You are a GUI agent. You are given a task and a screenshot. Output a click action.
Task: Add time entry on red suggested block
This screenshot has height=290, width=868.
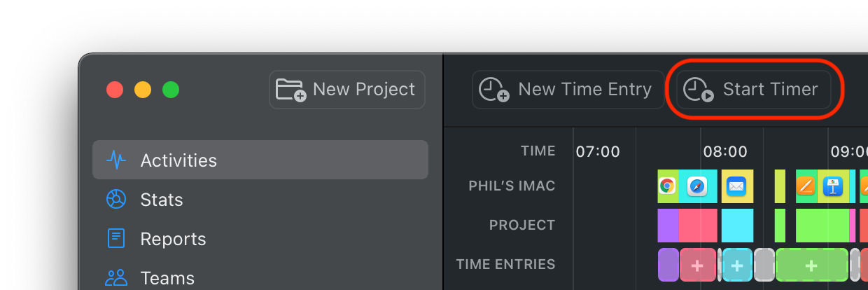tap(697, 265)
